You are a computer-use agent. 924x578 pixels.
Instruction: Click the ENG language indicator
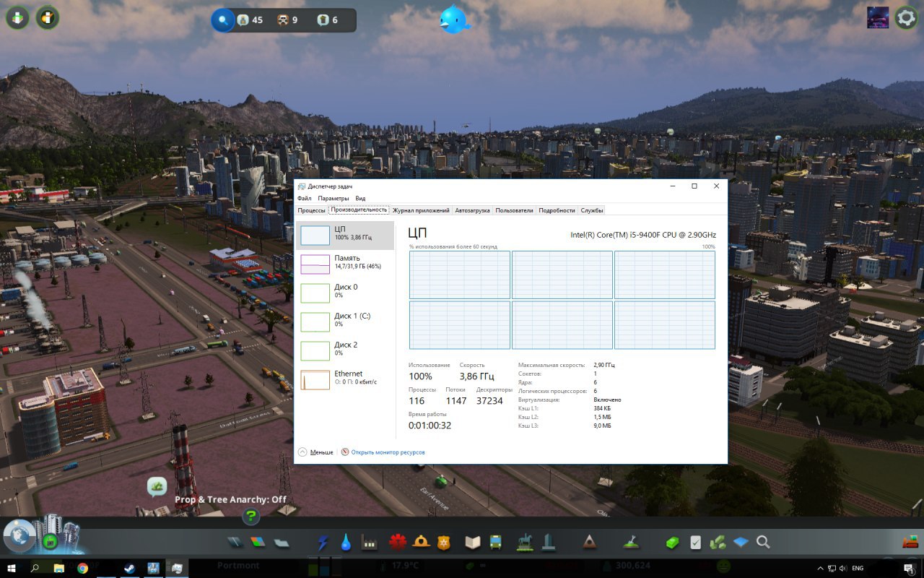(x=858, y=569)
